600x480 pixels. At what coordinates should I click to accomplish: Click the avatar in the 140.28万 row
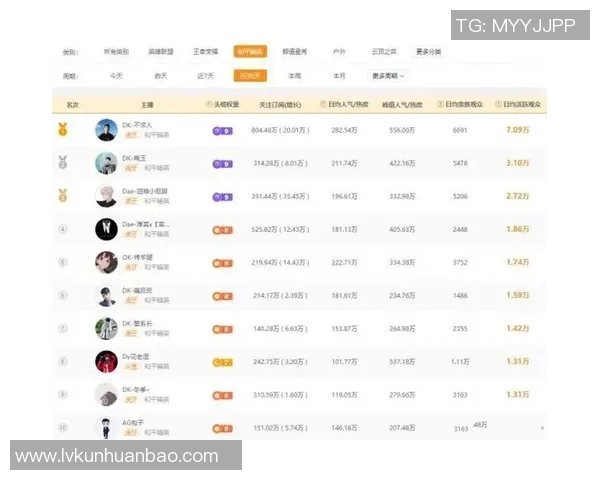pyautogui.click(x=106, y=328)
